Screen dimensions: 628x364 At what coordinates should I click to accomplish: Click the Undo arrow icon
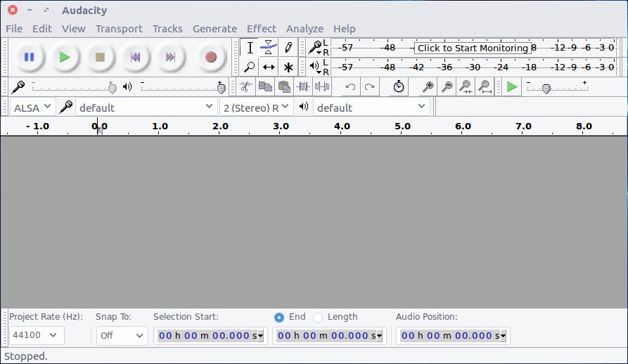pos(350,87)
